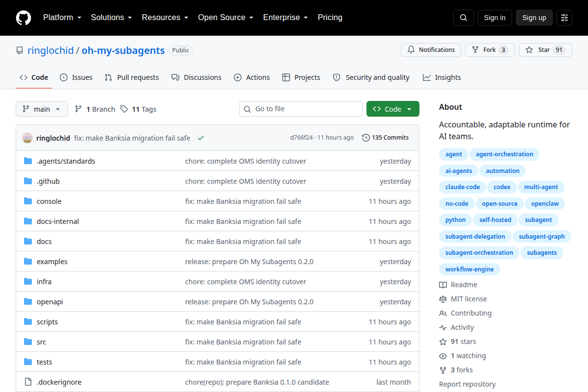
Task: Click the Go to file search field
Action: (301, 109)
